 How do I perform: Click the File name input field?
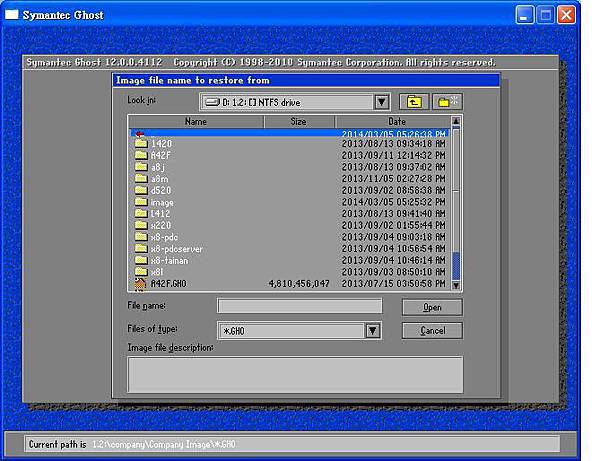300,306
